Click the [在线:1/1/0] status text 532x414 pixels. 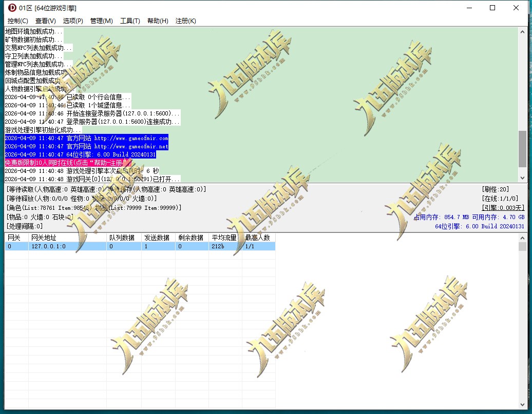(x=500, y=199)
